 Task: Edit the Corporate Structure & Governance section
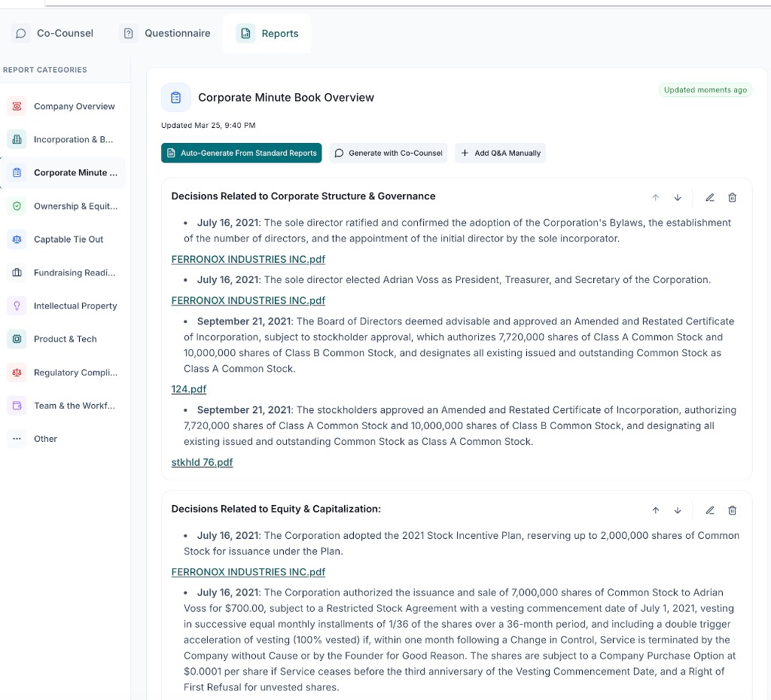tap(709, 197)
